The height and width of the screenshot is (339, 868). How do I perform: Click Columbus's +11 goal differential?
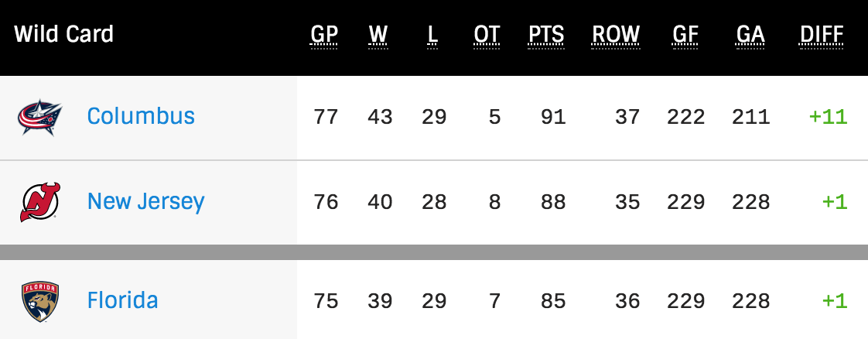tap(828, 117)
